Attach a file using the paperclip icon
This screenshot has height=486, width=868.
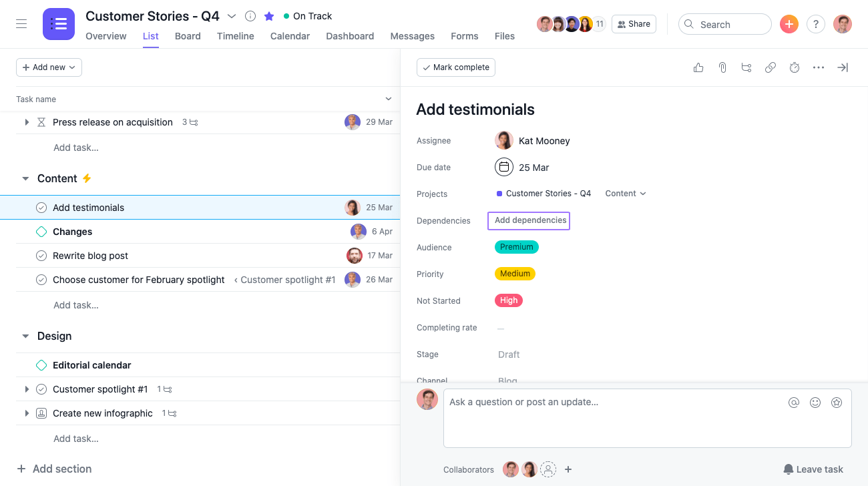click(x=722, y=67)
